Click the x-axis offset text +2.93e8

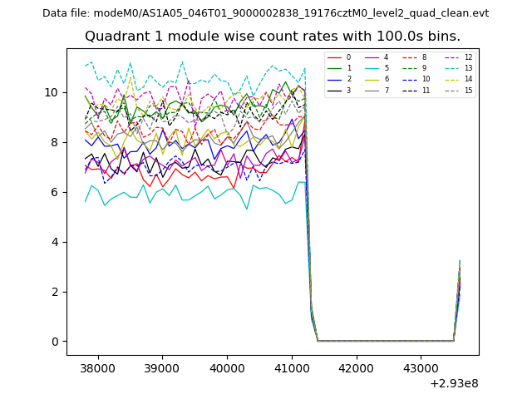[452, 383]
